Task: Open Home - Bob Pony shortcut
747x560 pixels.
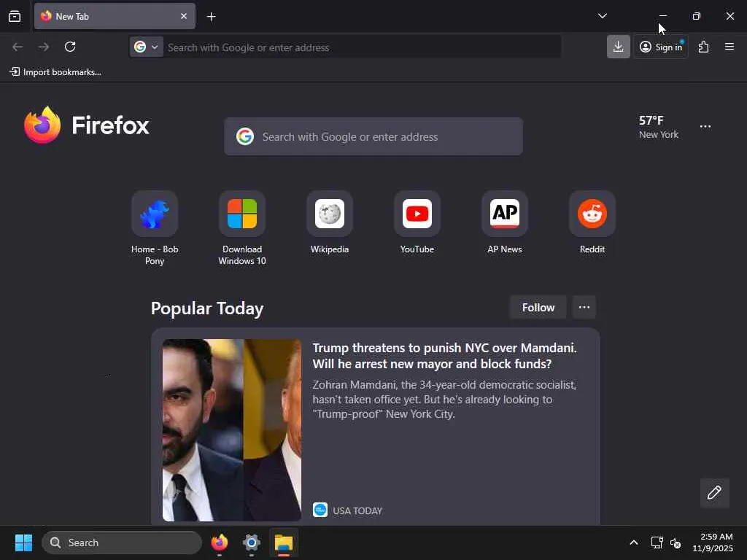Action: 155,228
